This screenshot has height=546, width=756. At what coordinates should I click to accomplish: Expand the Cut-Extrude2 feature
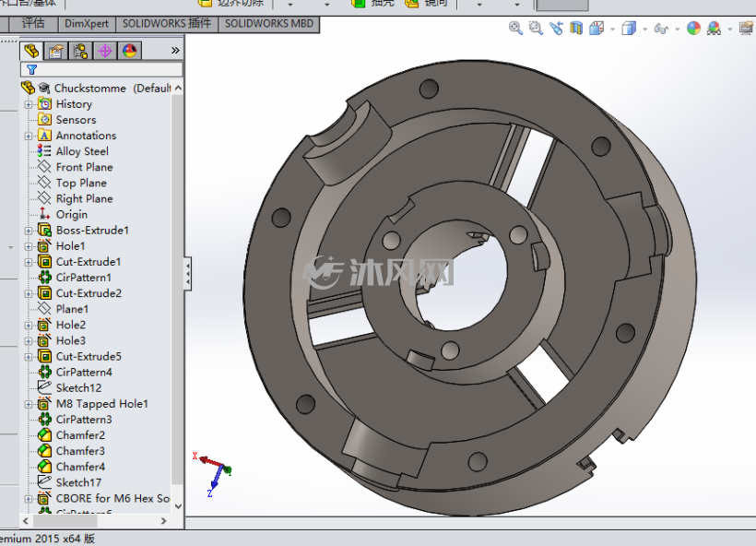pyautogui.click(x=29, y=293)
